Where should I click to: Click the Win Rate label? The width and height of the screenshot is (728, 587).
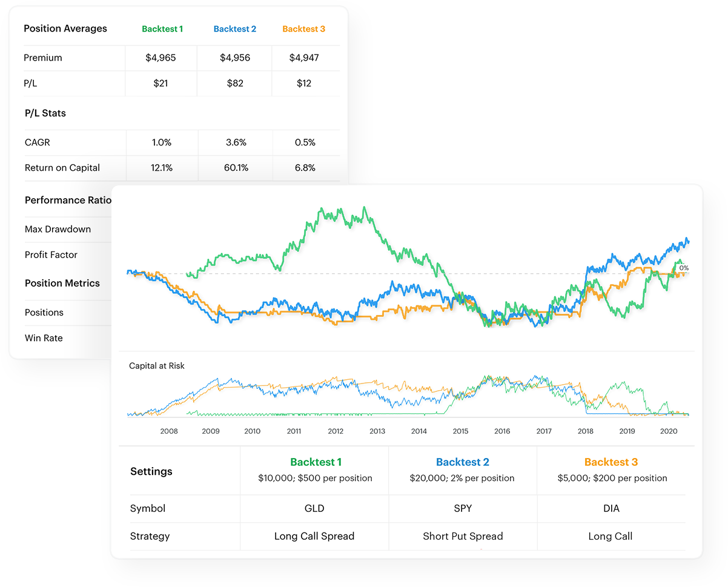(x=44, y=338)
